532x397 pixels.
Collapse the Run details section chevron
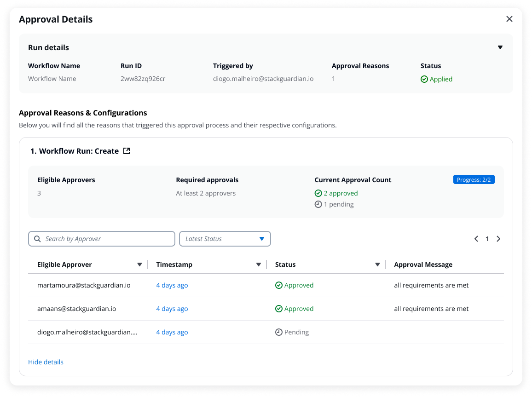pyautogui.click(x=500, y=47)
